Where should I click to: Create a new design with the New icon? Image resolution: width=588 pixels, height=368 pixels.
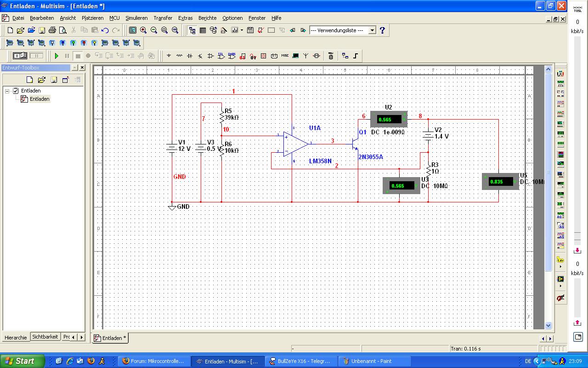click(10, 30)
